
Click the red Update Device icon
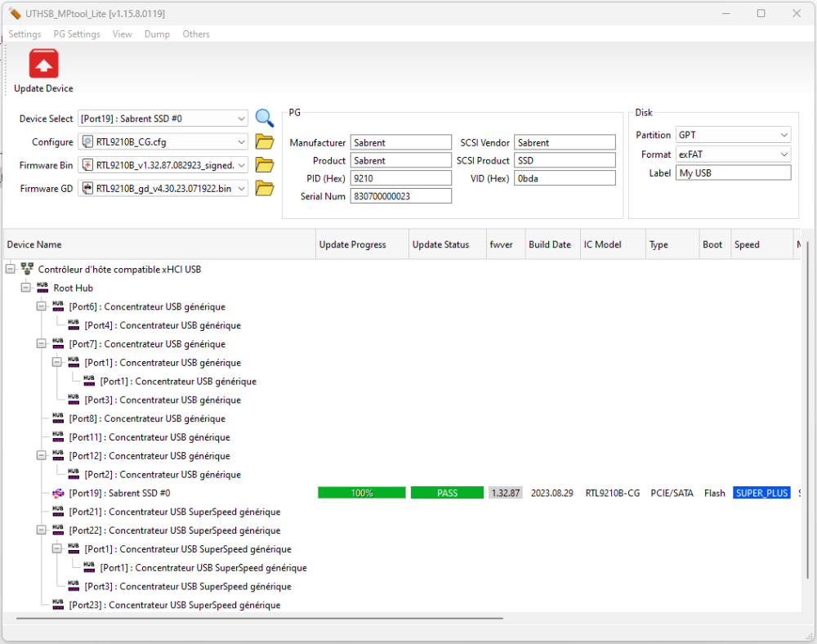(43, 65)
